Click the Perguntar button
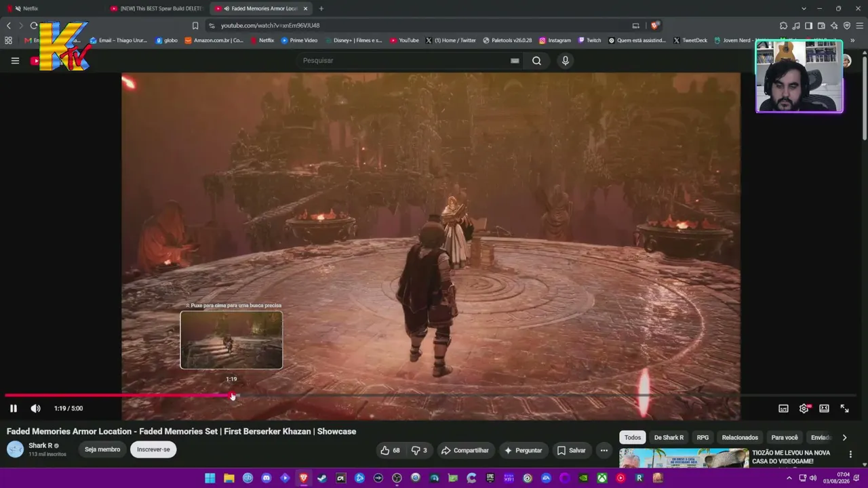868x488 pixels. 522,450
